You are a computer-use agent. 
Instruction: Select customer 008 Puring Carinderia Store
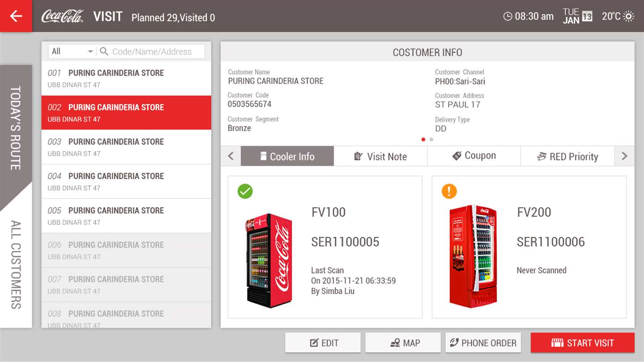tap(126, 315)
